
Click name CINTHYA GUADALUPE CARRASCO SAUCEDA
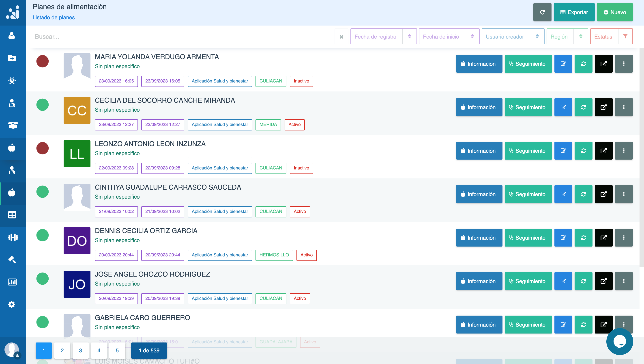[x=168, y=187]
